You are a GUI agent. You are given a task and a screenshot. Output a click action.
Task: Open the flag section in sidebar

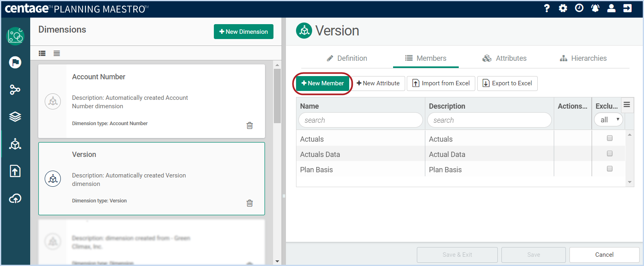(x=15, y=62)
